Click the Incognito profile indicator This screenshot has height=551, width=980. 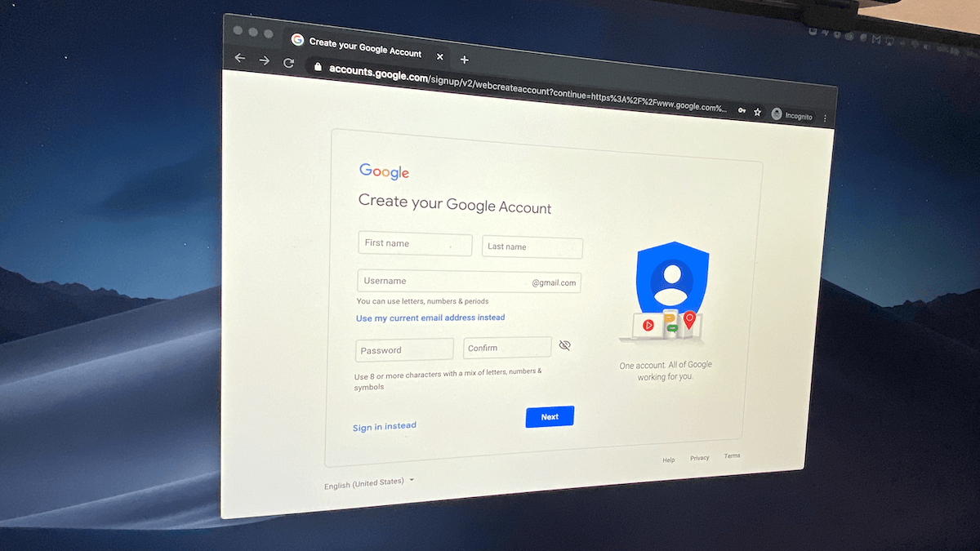[x=792, y=115]
